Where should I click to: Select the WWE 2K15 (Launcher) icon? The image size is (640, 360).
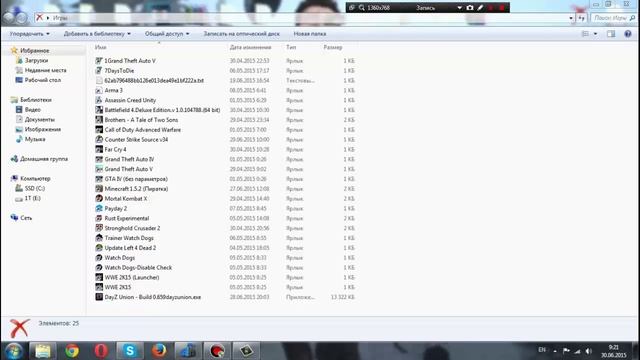[99, 278]
